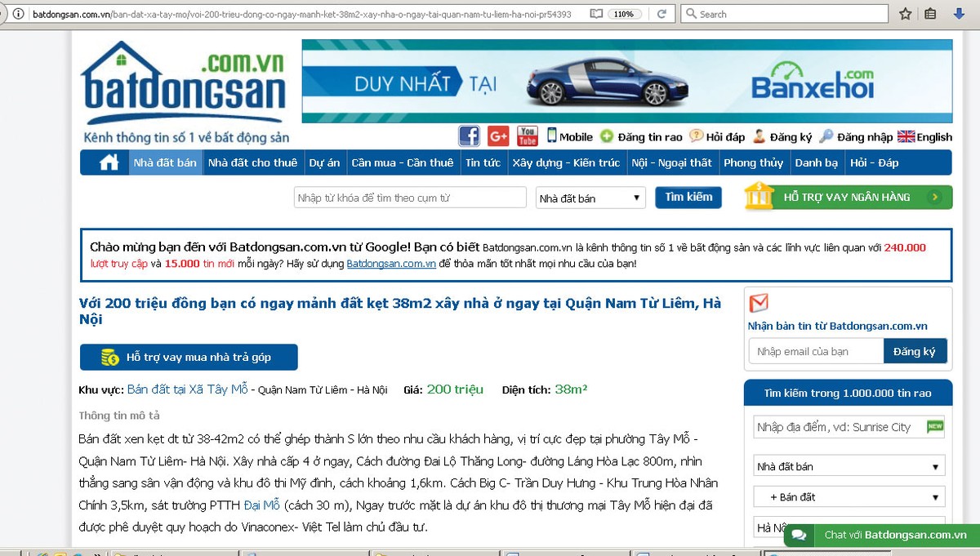Go to the home page via house icon

coord(109,162)
